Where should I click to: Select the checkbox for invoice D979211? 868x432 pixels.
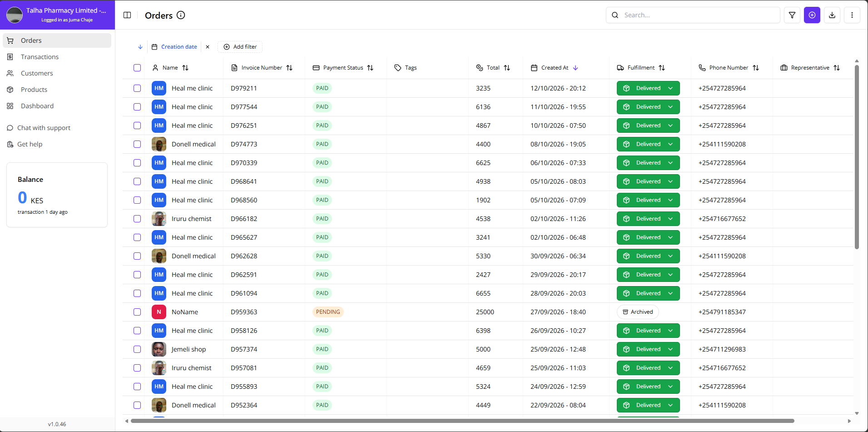coord(137,88)
